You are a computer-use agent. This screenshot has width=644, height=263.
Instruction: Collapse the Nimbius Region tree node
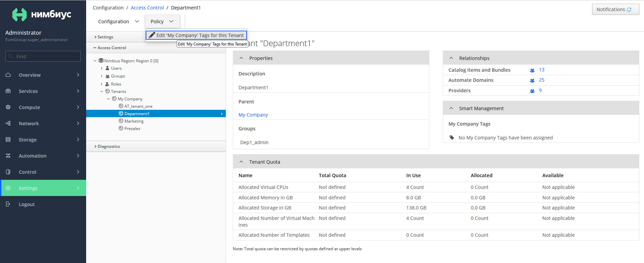(95, 61)
